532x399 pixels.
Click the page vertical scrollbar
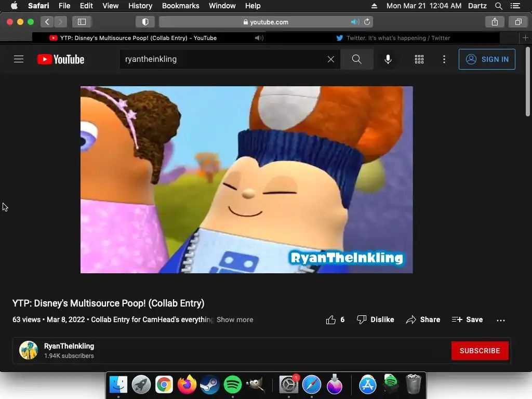(528, 82)
